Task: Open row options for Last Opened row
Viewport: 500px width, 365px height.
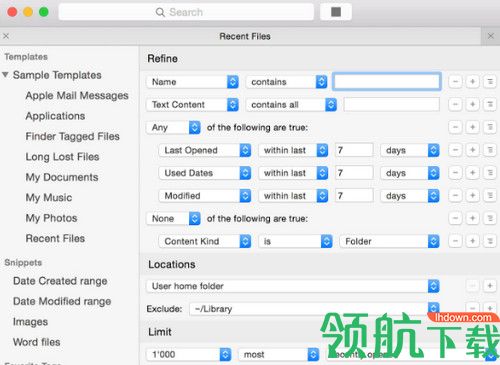Action: [x=490, y=150]
